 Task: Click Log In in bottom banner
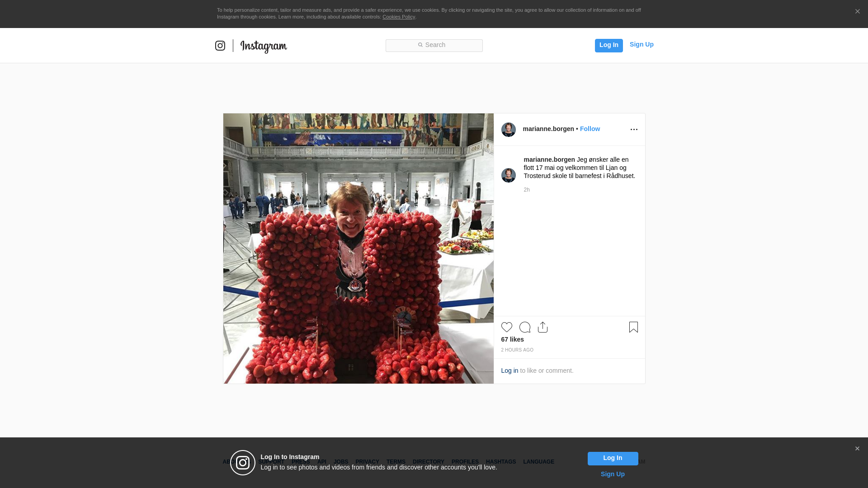pyautogui.click(x=613, y=459)
